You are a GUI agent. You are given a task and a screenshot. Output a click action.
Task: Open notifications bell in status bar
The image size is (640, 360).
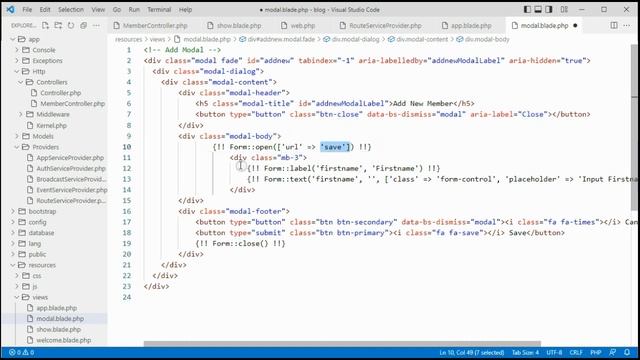coord(627,352)
